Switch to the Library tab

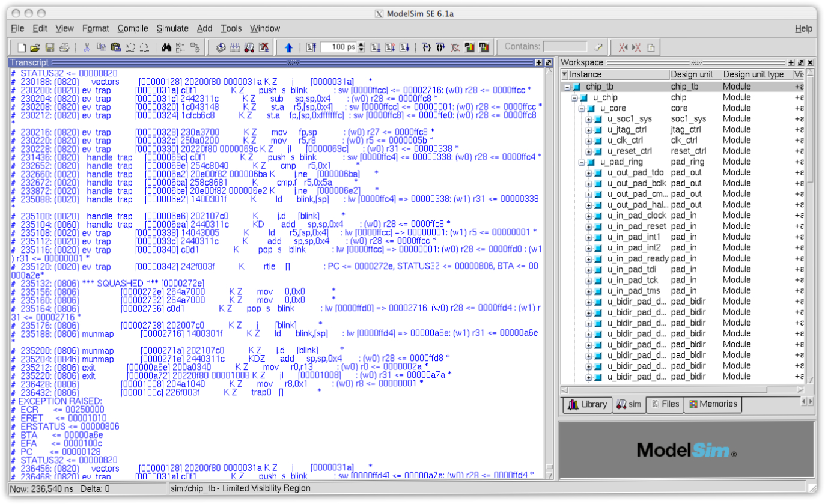tap(587, 405)
